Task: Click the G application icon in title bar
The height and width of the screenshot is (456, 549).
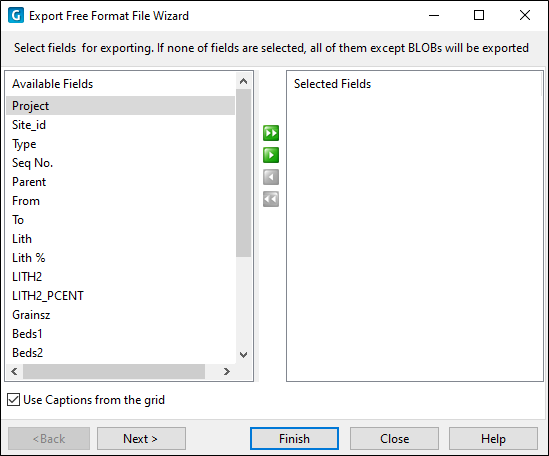Action: point(16,16)
